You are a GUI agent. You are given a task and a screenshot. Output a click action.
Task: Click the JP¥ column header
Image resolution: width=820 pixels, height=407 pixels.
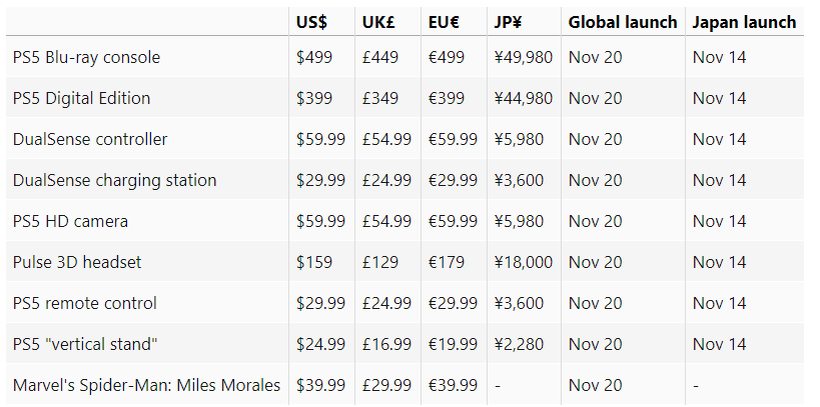511,22
